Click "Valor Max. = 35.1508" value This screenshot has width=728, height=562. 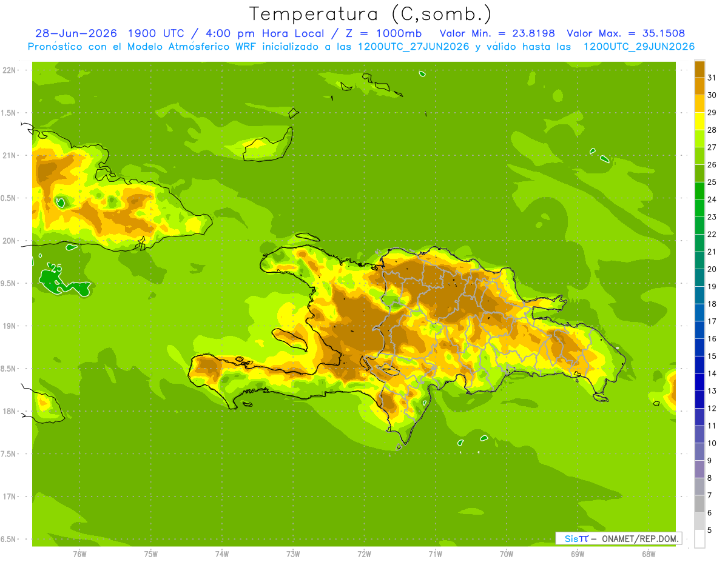[626, 33]
